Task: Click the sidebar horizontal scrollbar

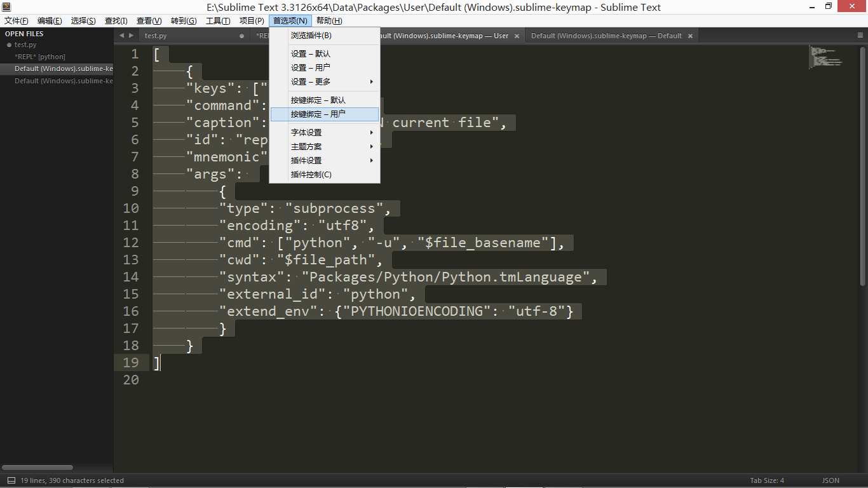Action: tap(37, 468)
